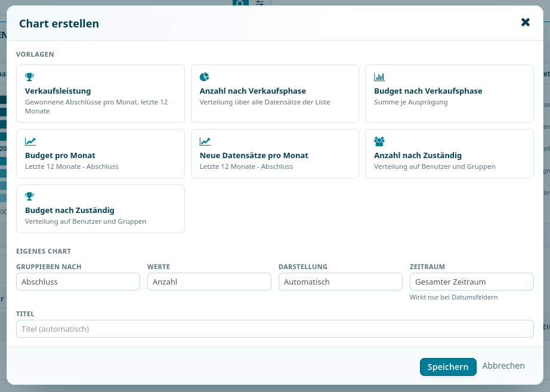Select the Budget pro Monat template
Screen dimensions: 550x392
click(100, 154)
